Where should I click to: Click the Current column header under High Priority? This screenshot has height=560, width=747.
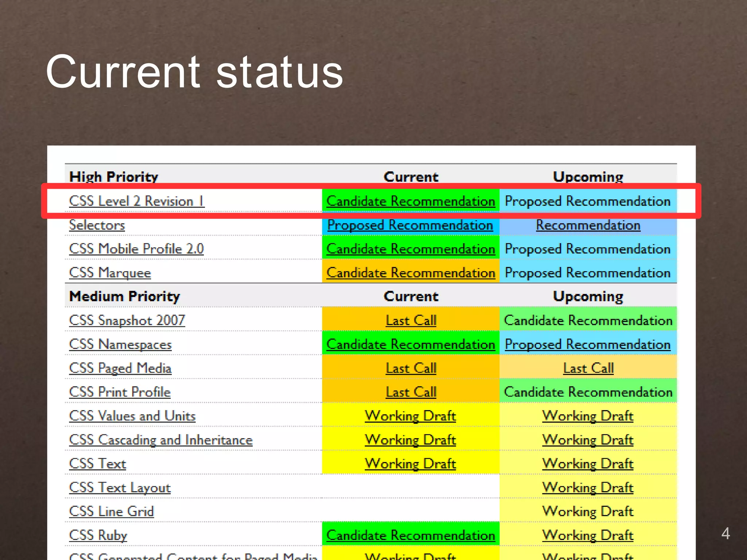(x=411, y=177)
